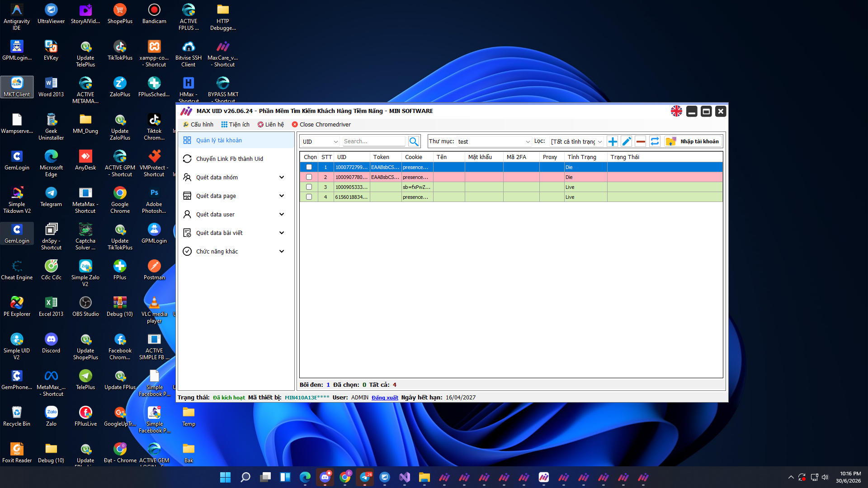Open Visual Studio from taskbar
Image resolution: width=868 pixels, height=488 pixels.
coord(404,477)
